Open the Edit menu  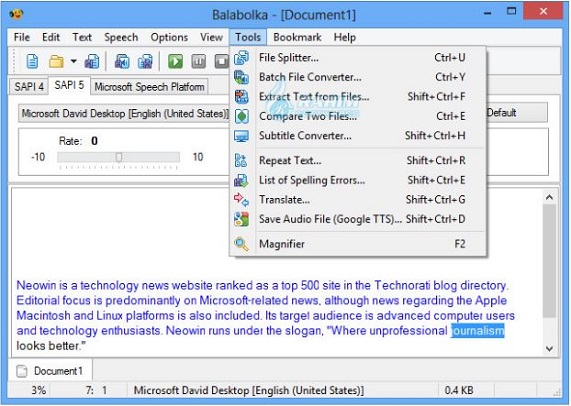pos(51,37)
